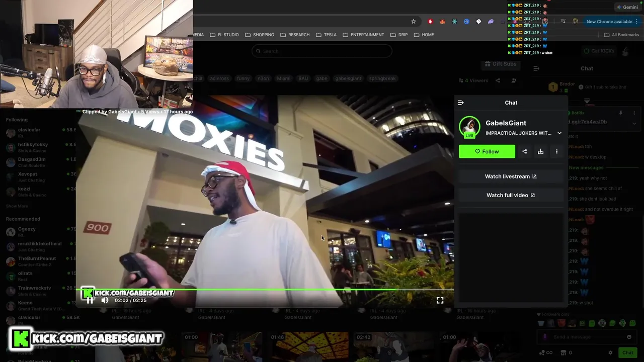This screenshot has width=644, height=362.
Task: Open Watch full video link
Action: point(511,195)
